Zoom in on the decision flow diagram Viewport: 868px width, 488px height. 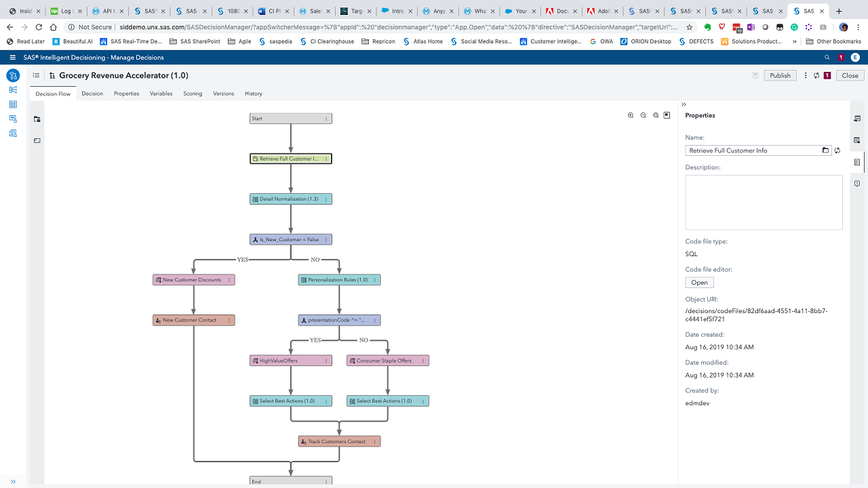[631, 115]
